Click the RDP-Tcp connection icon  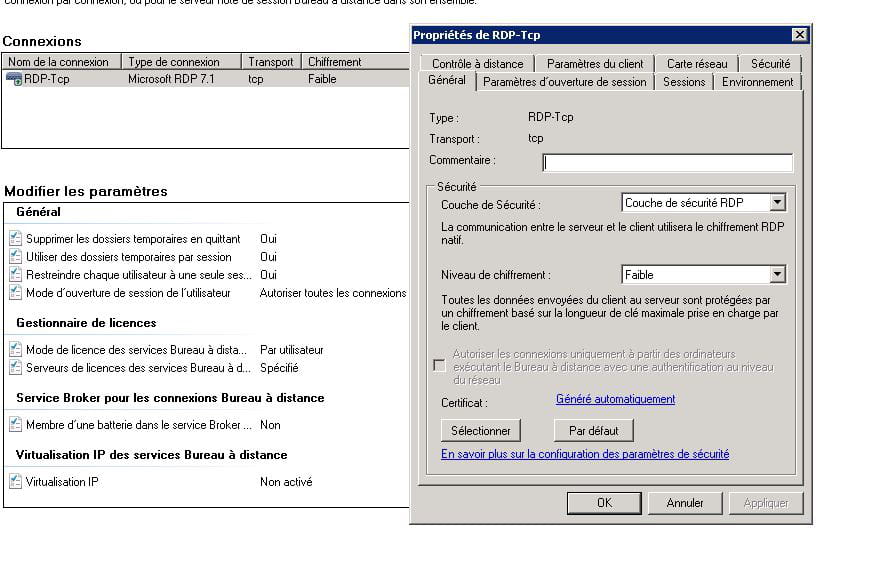(14, 79)
